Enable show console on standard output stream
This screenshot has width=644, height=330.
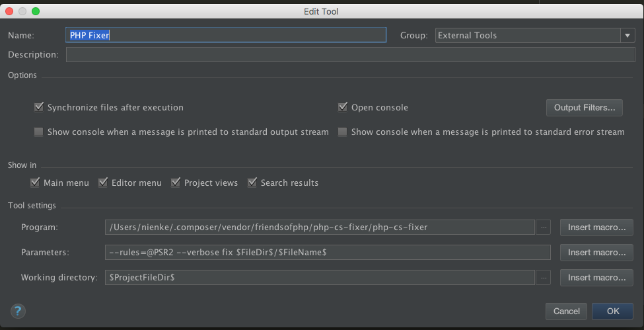(39, 132)
